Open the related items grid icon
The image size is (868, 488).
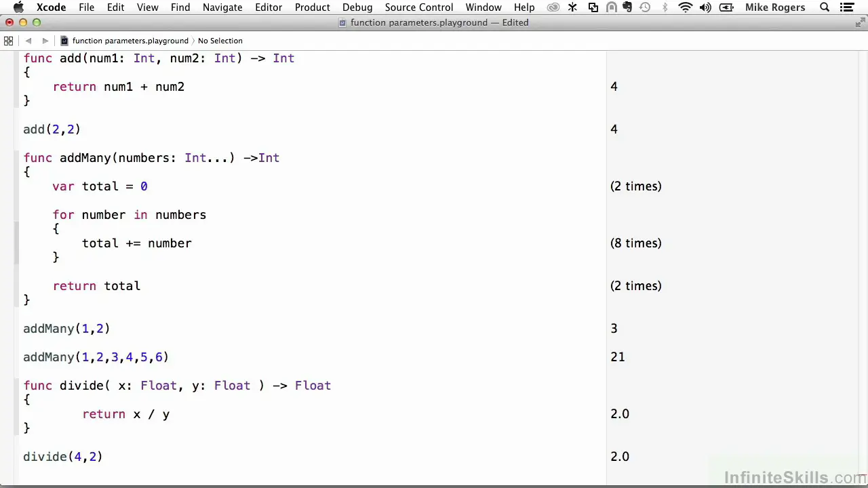coord(9,41)
